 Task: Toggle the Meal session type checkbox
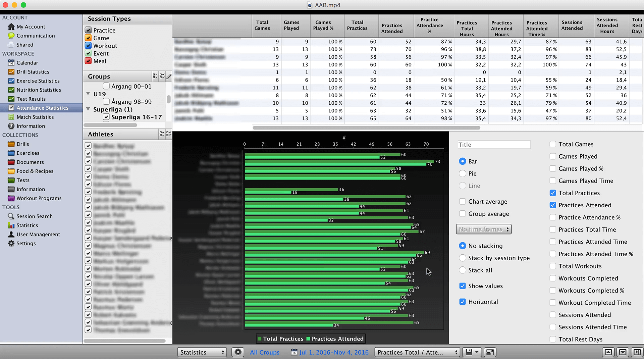click(88, 61)
